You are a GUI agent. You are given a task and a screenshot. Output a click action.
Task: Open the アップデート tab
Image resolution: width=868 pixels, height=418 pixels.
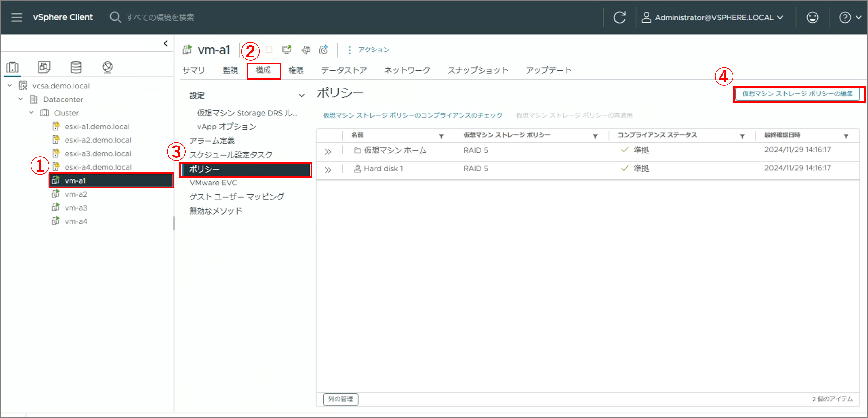pos(549,70)
